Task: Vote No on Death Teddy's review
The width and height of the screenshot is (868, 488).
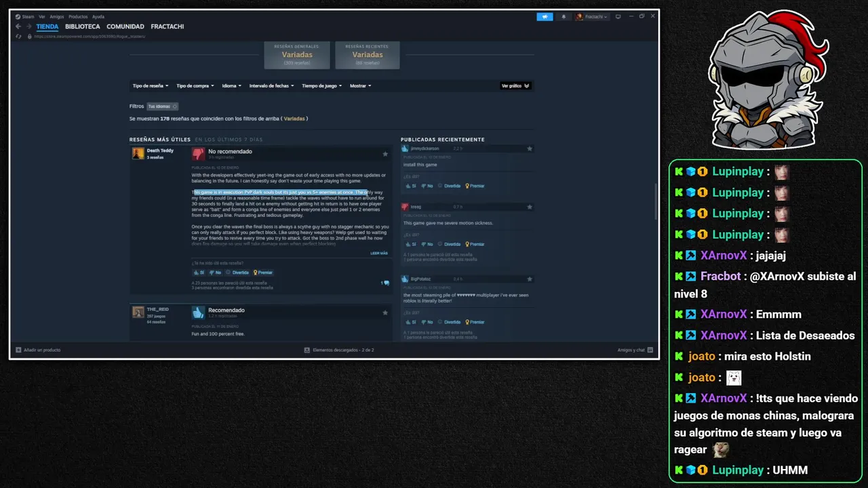Action: click(215, 272)
